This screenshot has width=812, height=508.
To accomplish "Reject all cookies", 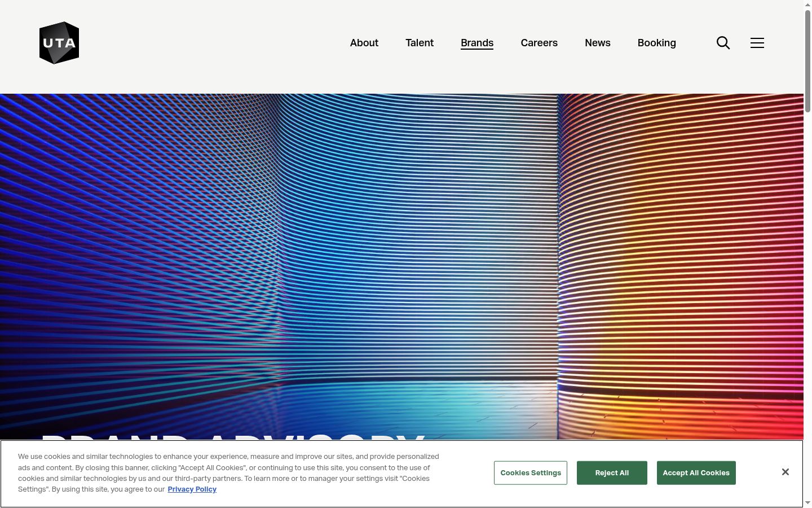I will pyautogui.click(x=612, y=473).
